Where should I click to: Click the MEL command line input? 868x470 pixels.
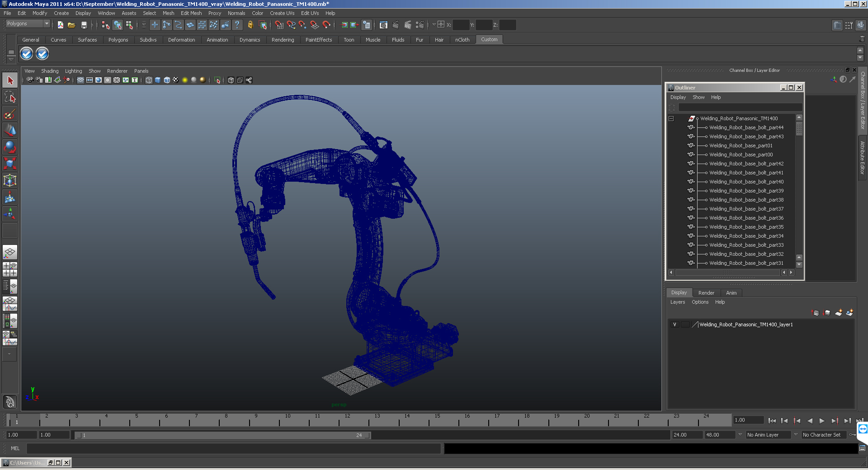233,448
